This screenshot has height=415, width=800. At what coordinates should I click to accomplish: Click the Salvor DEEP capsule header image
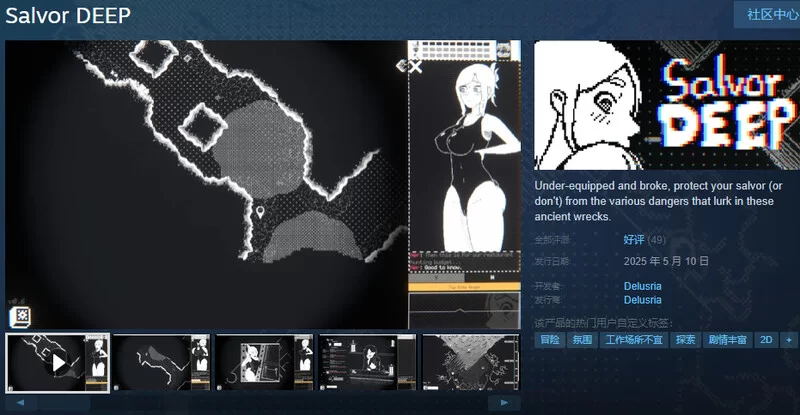point(667,105)
